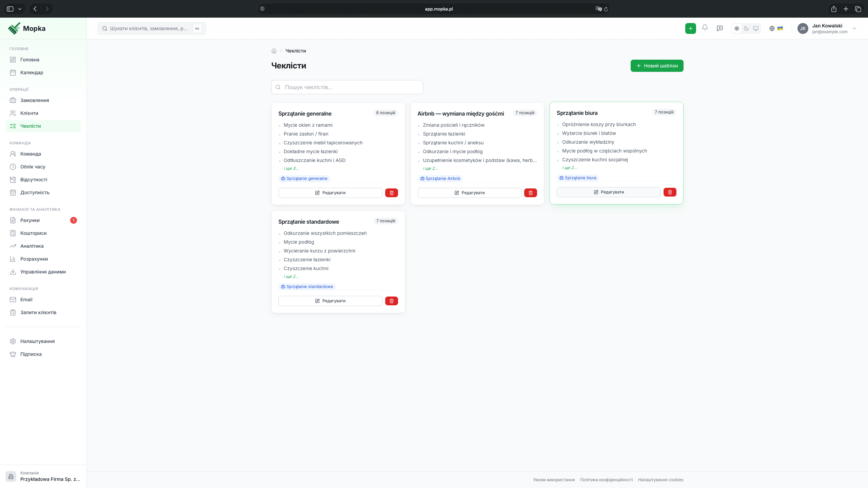Delete the Sprzątanie standardowe checklist
Viewport: 868px width, 488px height.
[391, 301]
